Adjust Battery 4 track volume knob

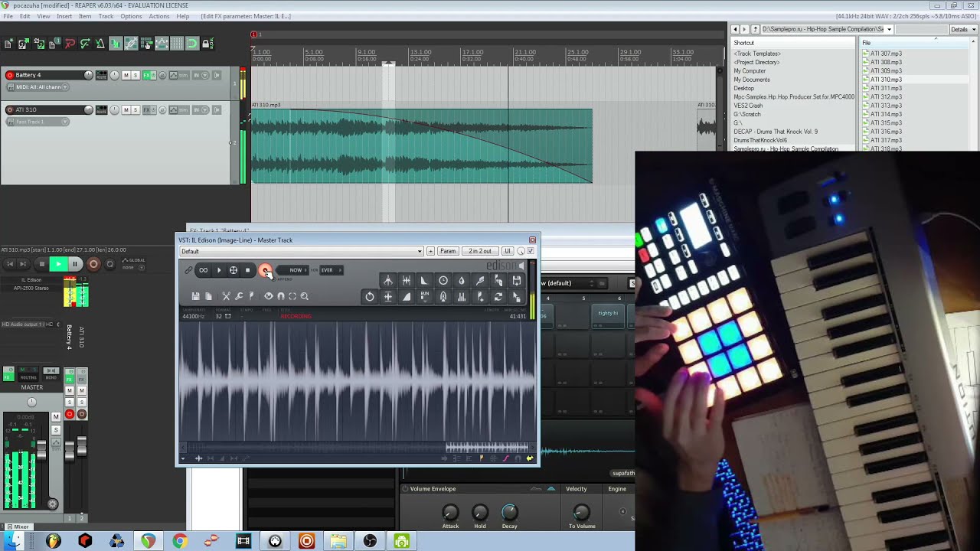coord(88,75)
